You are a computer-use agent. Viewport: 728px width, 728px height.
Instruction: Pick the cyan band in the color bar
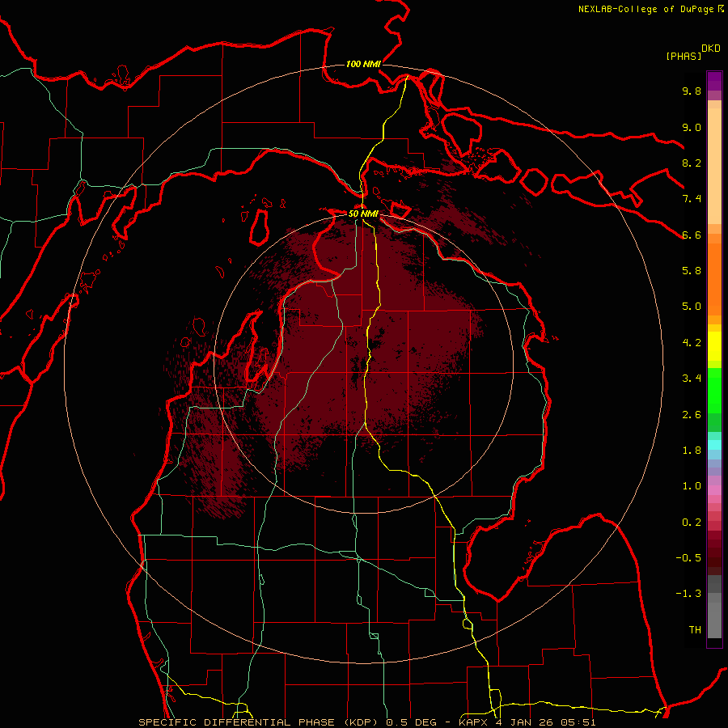pos(714,445)
